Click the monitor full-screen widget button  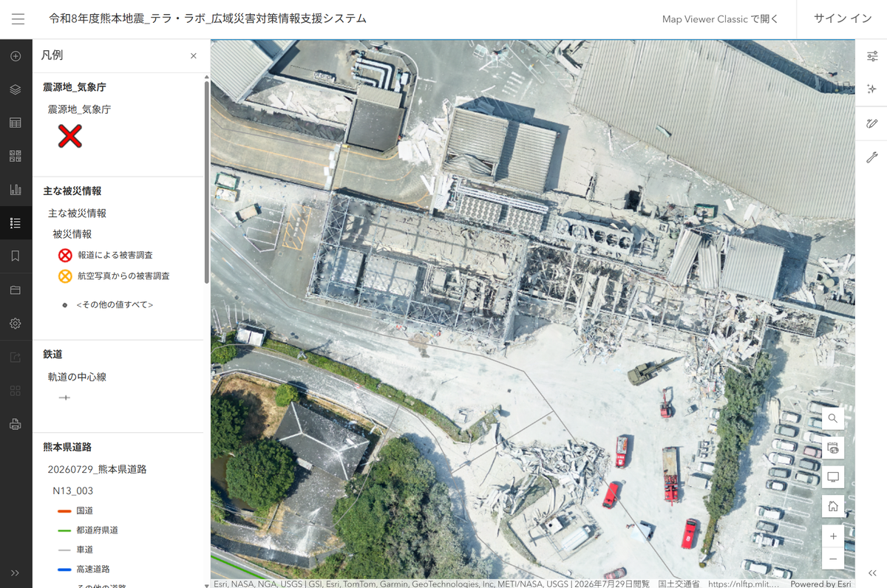(x=833, y=477)
